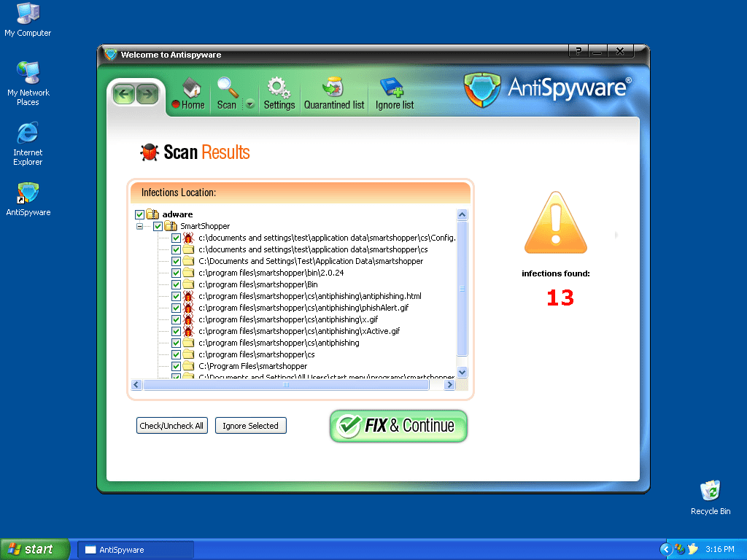Open the Ignore list icon
747x560 pixels.
point(393,94)
